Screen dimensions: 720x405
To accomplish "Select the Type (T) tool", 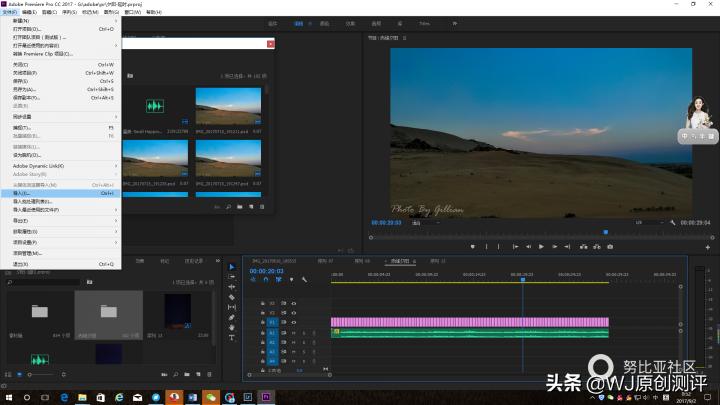I will (232, 338).
